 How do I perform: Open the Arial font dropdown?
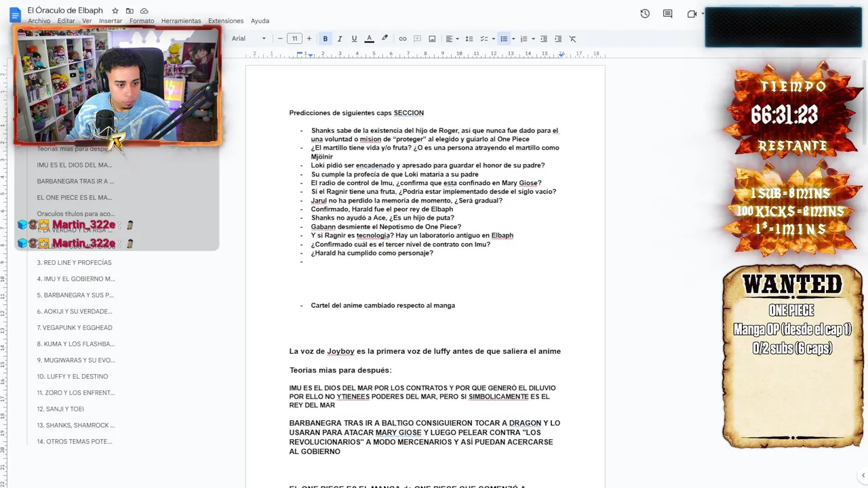tap(248, 39)
